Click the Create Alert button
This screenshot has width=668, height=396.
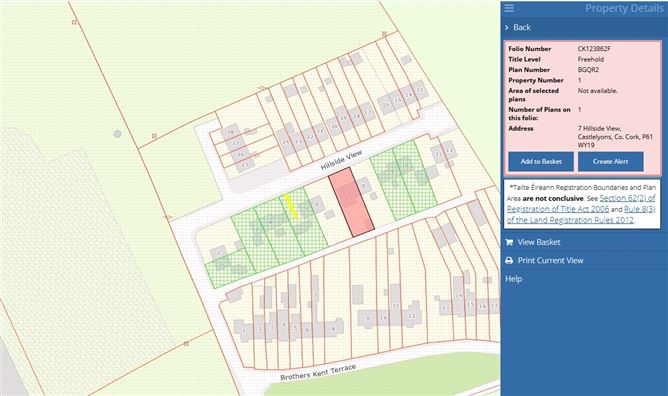(610, 161)
